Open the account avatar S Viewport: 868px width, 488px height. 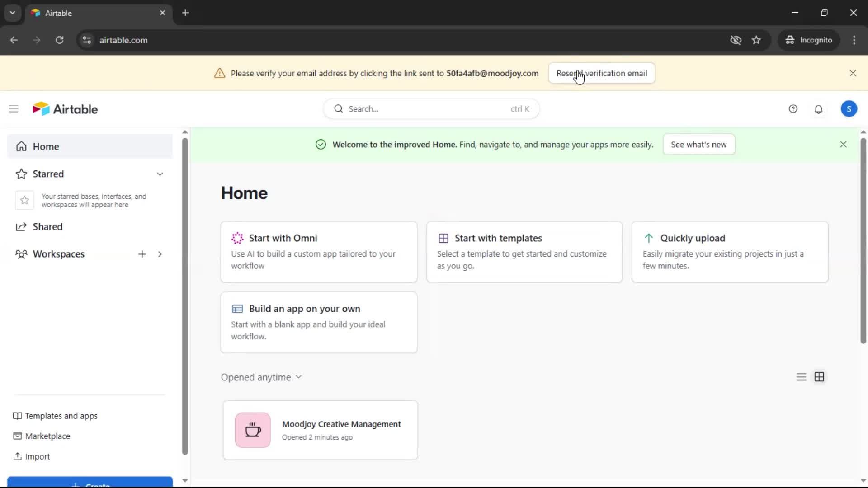click(x=849, y=109)
